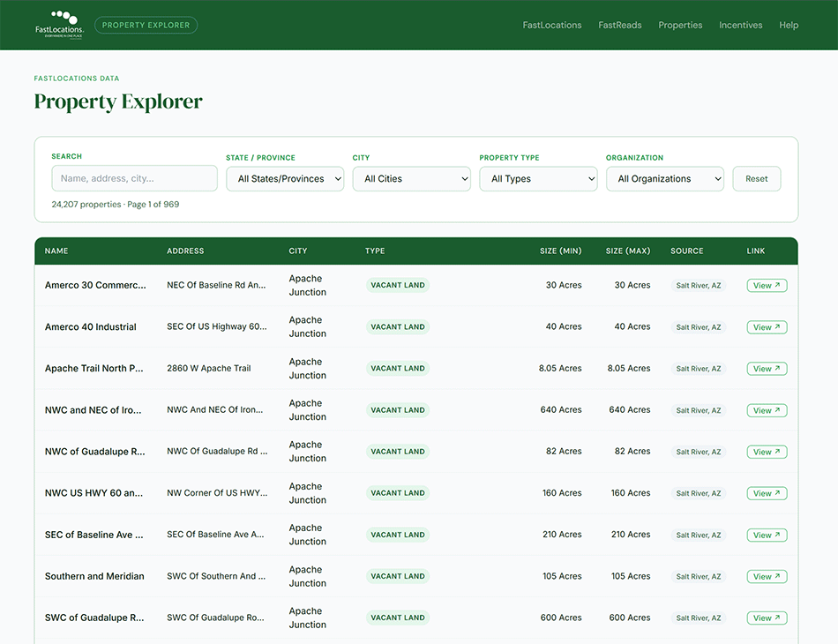Click the 600 Acres maximum size cell
Image resolution: width=838 pixels, height=644 pixels.
point(630,618)
